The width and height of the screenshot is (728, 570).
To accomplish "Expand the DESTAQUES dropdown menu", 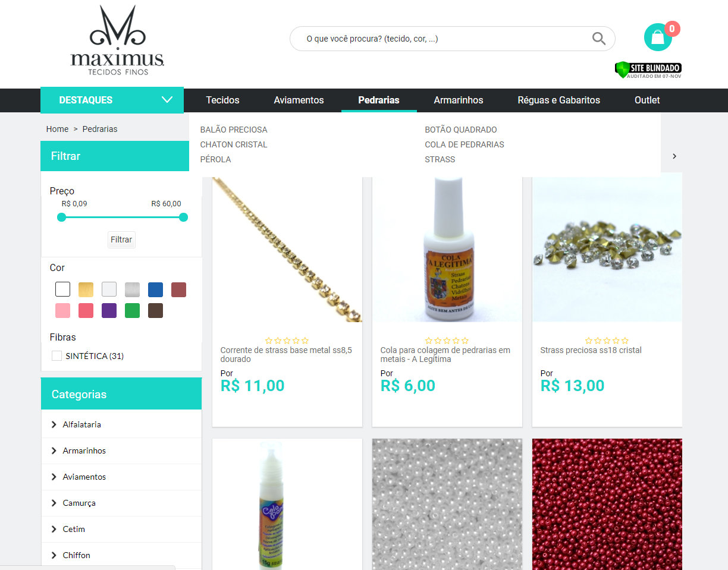I will [112, 100].
